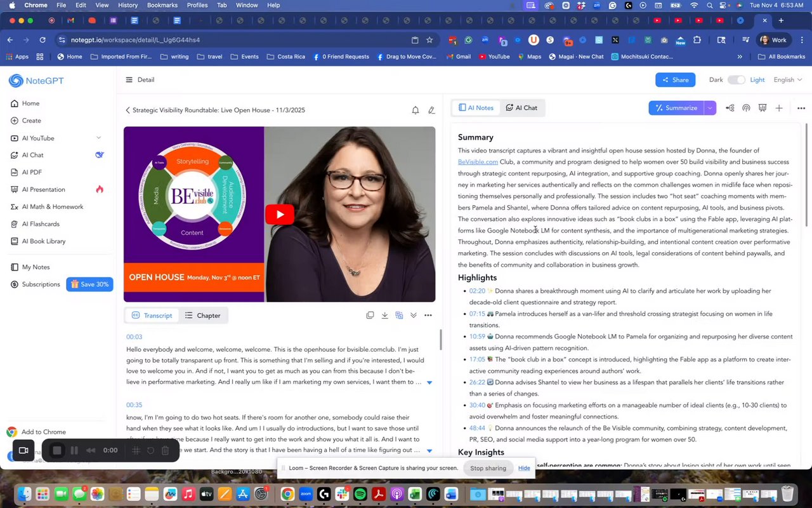This screenshot has width=812, height=508.
Task: Click the Summarize button
Action: pos(676,108)
